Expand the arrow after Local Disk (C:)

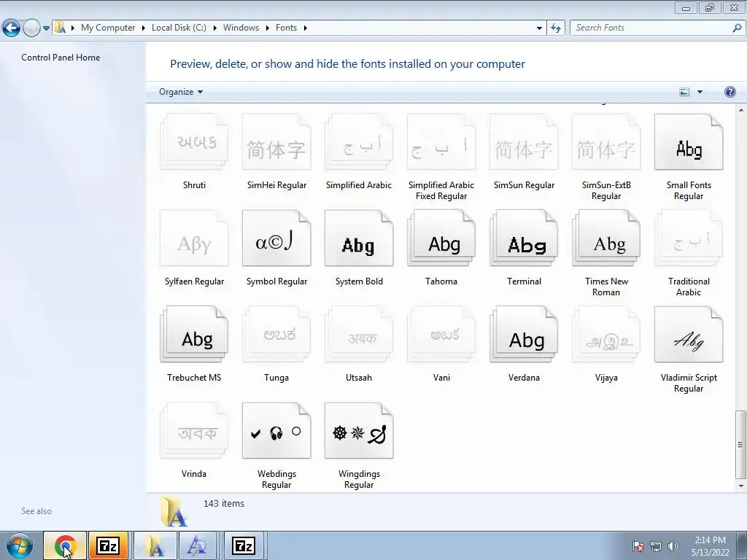click(214, 28)
